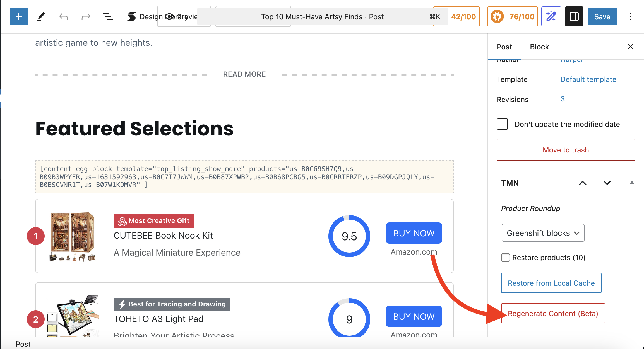This screenshot has width=644, height=349.
Task: Click the CUTEBEE Book Nook Kit thumbnail
Action: (73, 236)
